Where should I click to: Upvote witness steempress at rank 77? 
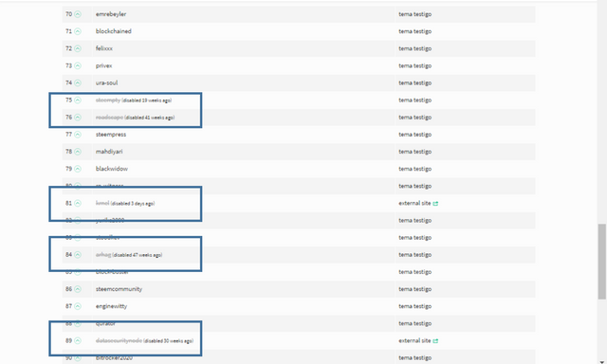[78, 135]
